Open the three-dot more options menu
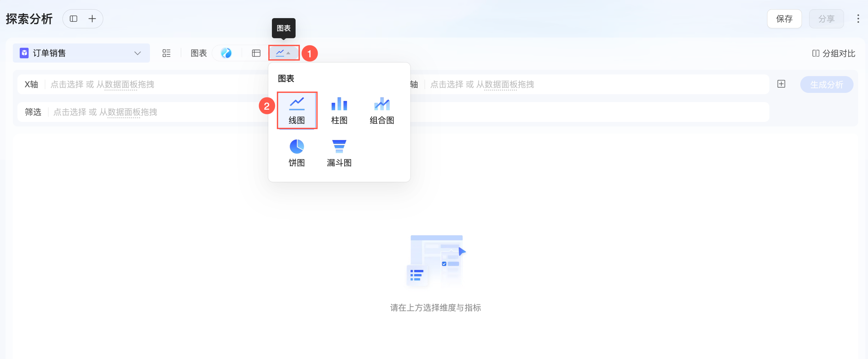Screen dimensions: 868x359 (x=858, y=19)
